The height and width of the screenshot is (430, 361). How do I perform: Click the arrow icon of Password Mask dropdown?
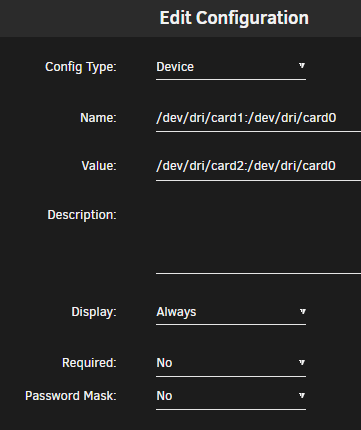(302, 395)
